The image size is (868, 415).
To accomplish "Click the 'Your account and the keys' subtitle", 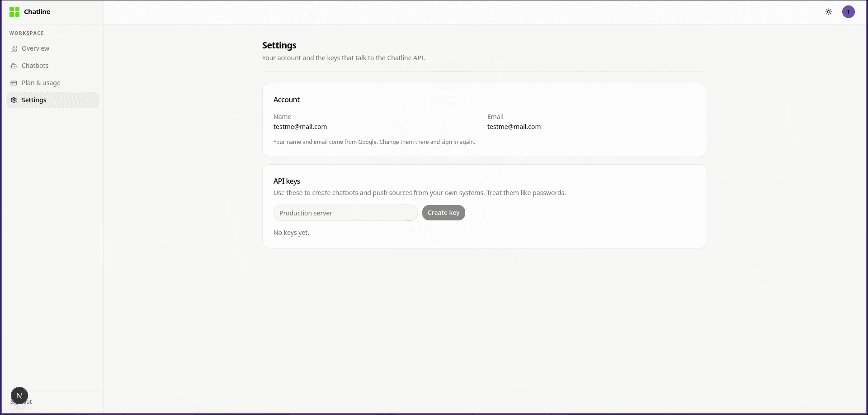I will pos(344,58).
